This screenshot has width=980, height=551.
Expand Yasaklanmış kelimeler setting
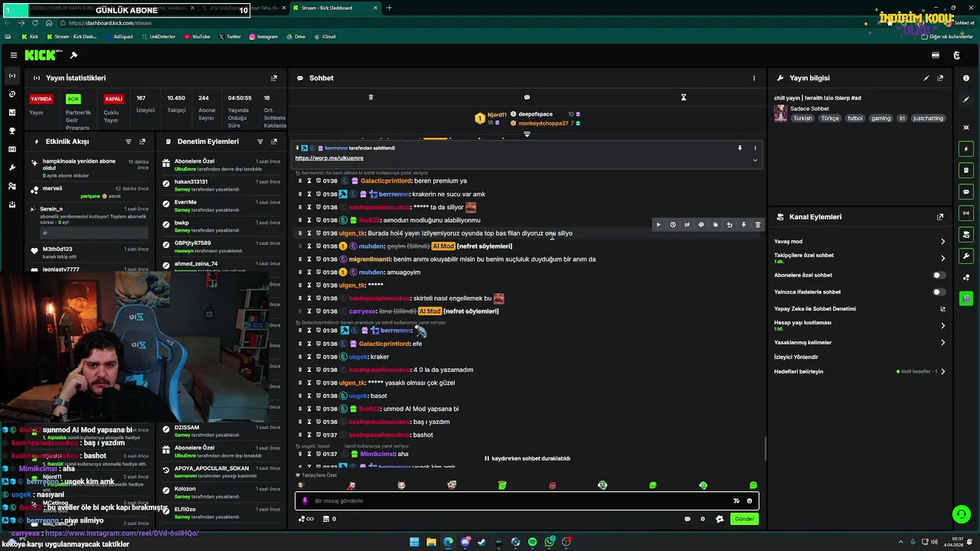point(942,343)
